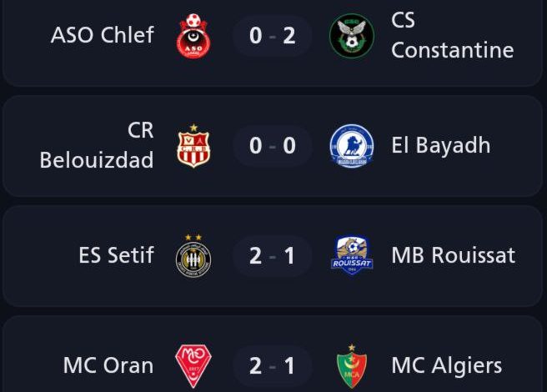Click the El Bayadh team name

coord(440,146)
